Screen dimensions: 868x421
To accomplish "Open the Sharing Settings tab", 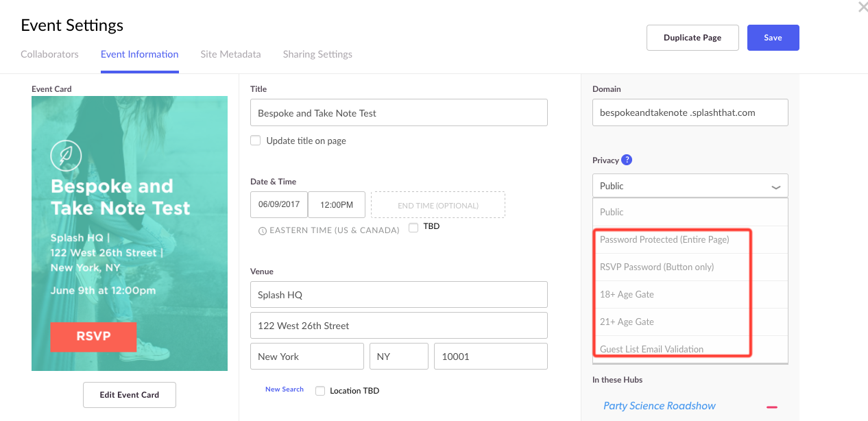I will [317, 54].
